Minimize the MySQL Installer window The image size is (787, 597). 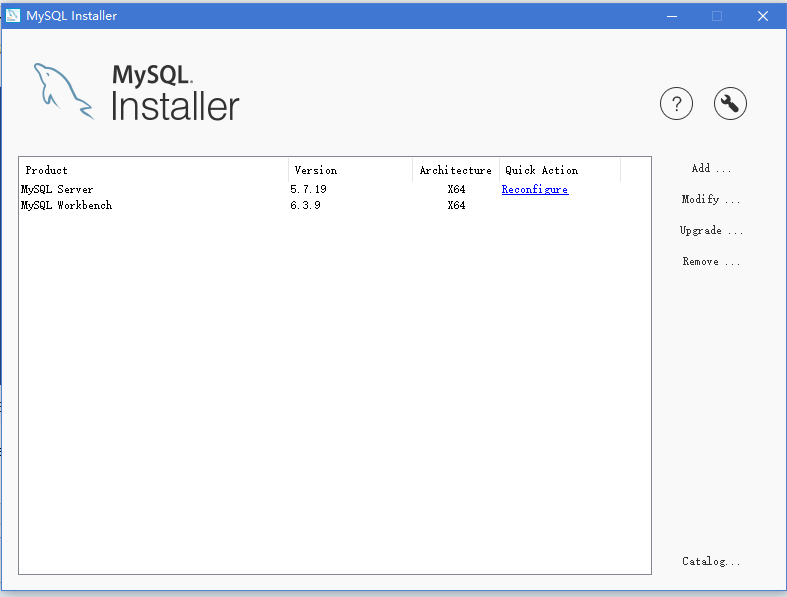click(x=672, y=16)
